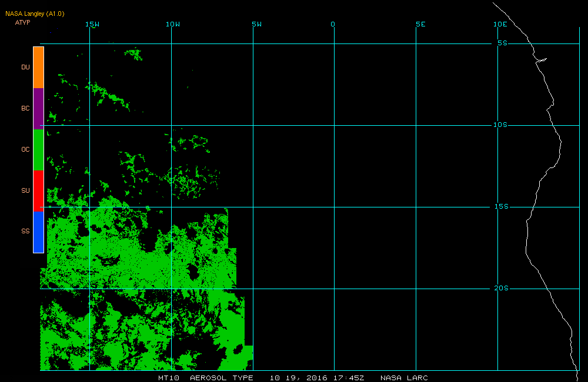The height and width of the screenshot is (382, 588).
Task: Click the 17:45Z time text
Action: (349, 378)
